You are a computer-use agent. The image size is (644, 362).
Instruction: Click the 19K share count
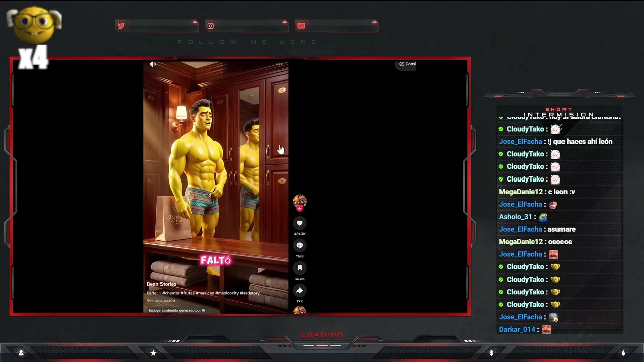point(300,301)
